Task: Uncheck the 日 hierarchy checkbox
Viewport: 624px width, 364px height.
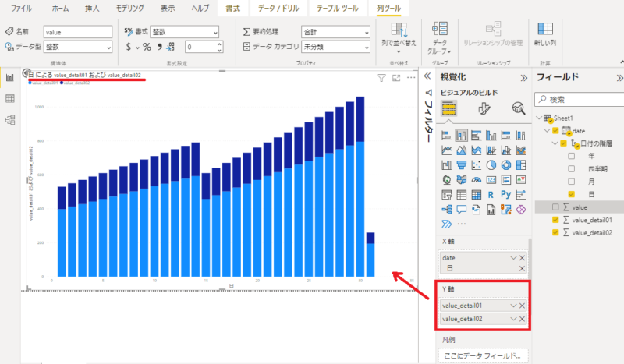Action: pyautogui.click(x=572, y=195)
